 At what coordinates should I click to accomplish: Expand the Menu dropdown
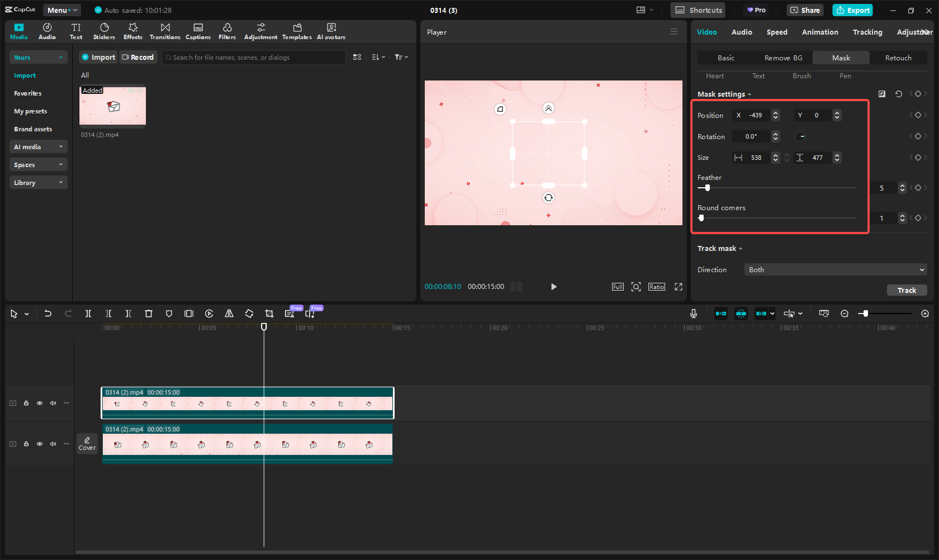(x=62, y=10)
